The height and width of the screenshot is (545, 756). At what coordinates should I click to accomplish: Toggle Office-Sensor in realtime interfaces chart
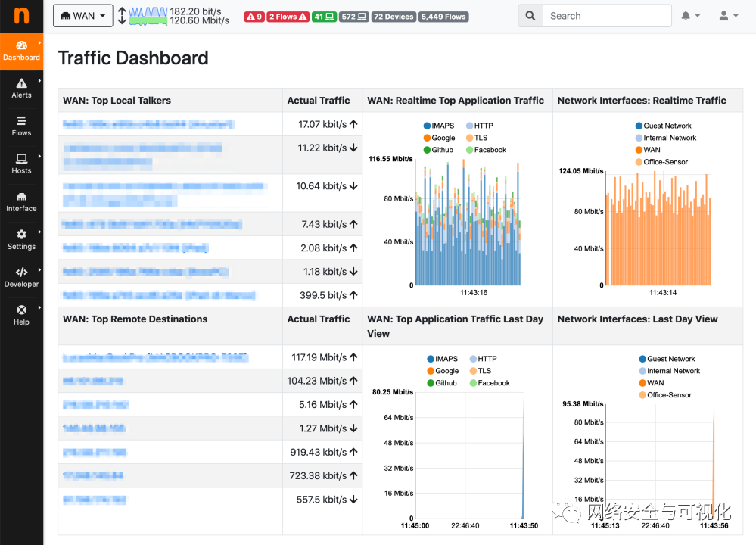coord(661,162)
